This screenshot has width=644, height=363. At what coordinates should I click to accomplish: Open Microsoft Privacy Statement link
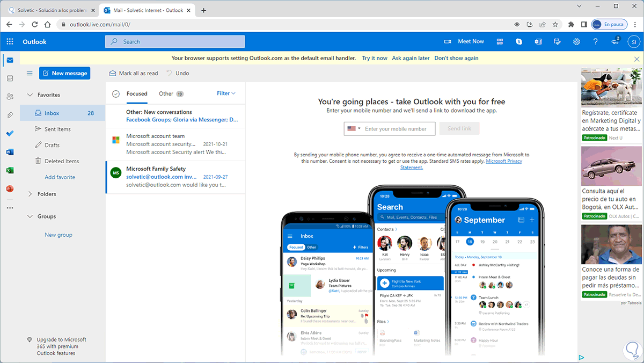462,164
